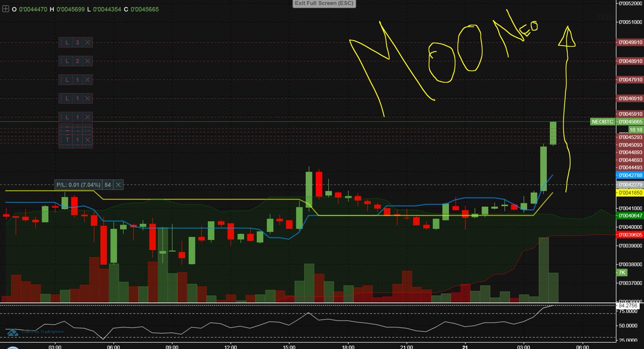This screenshot has height=349, width=644.
Task: Close the T 1 take-profit order
Action: click(89, 140)
